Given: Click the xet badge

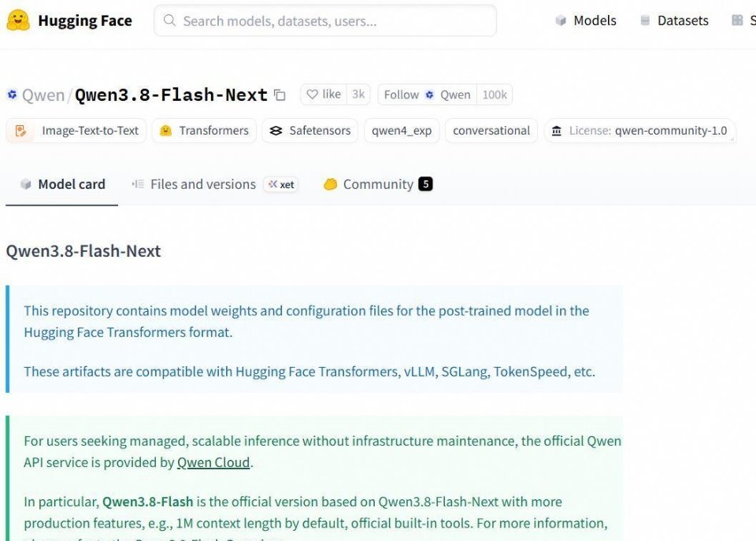Looking at the screenshot, I should click(281, 184).
